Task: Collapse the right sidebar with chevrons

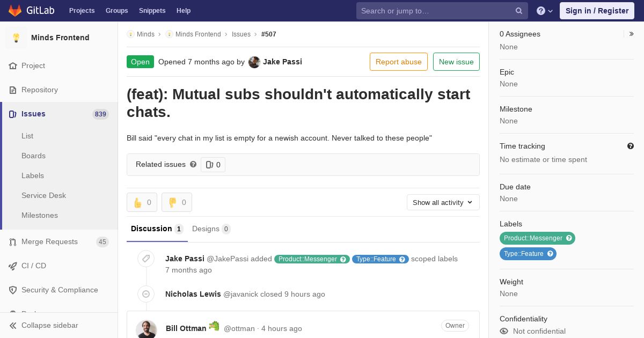Action: tap(632, 34)
